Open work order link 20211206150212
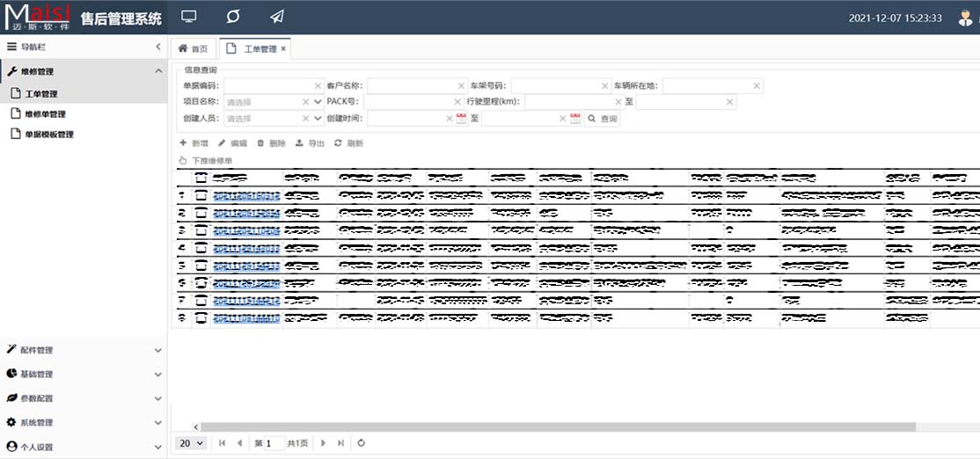 coord(246,196)
